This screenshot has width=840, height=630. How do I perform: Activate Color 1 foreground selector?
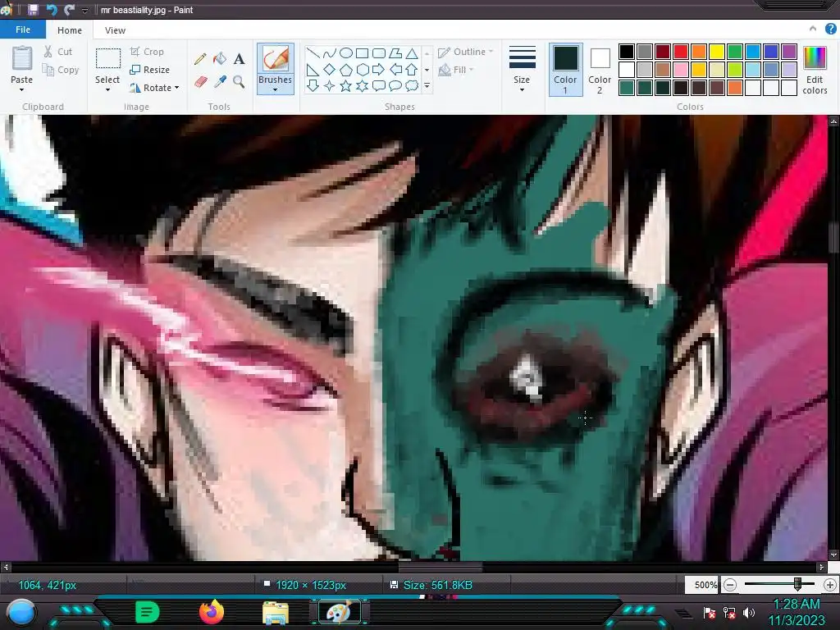tap(565, 70)
